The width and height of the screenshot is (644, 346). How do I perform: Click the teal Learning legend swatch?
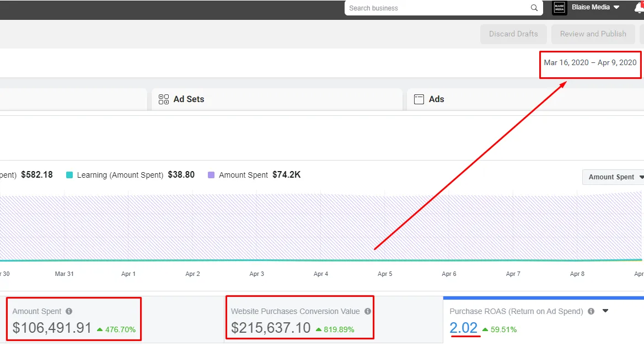pos(69,175)
